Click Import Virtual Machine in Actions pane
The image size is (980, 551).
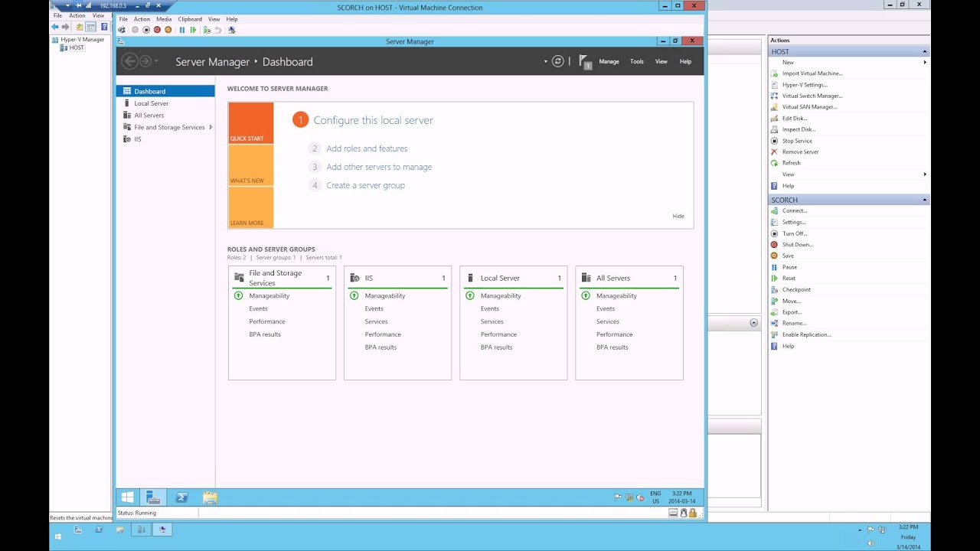point(812,73)
